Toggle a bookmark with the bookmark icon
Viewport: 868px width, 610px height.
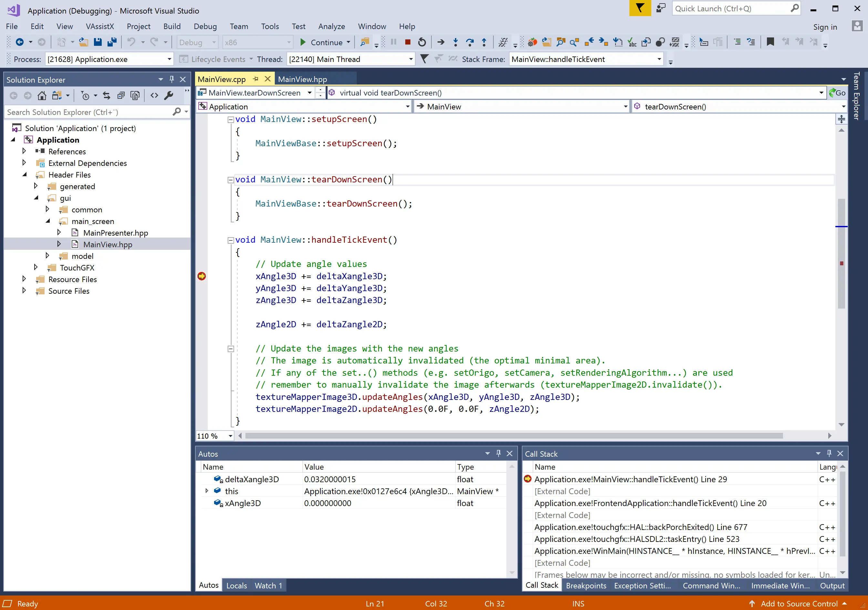770,42
